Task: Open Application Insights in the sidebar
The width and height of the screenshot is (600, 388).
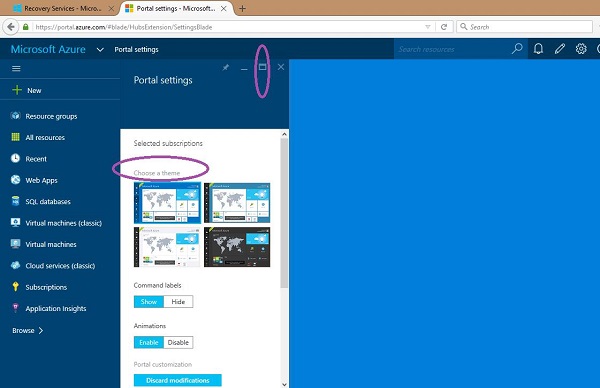Action: point(56,308)
